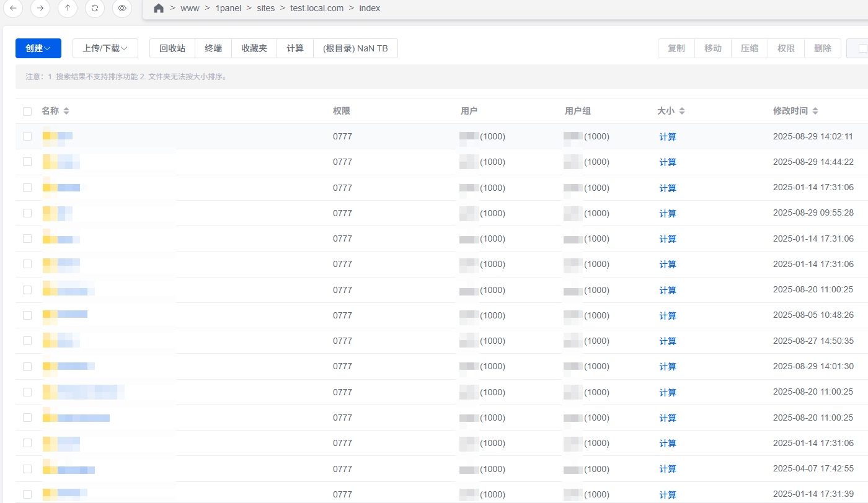Check the row modified 2025-08-29 14:01:30
Viewport: 868px width, 503px height.
pos(27,366)
